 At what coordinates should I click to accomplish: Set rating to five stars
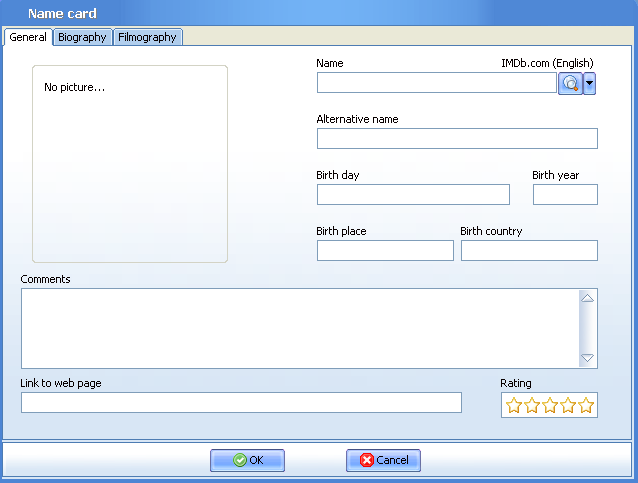pyautogui.click(x=586, y=405)
